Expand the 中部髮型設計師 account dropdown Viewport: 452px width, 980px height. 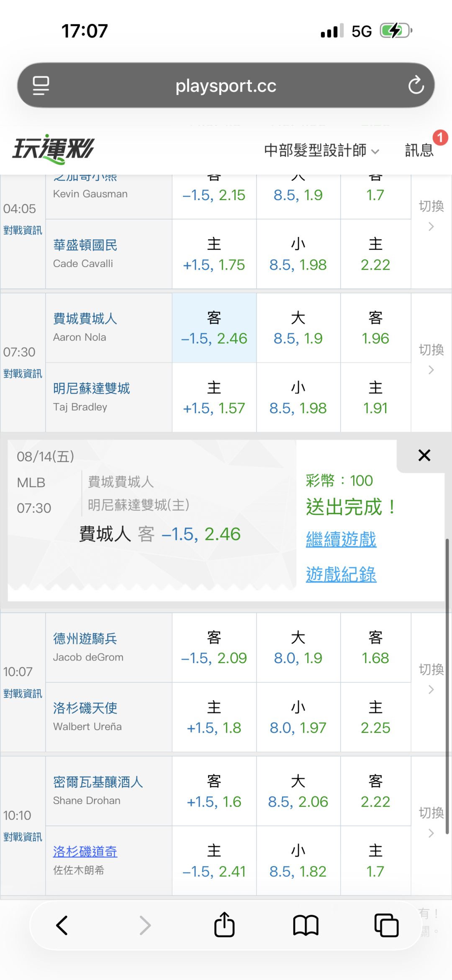(x=321, y=150)
